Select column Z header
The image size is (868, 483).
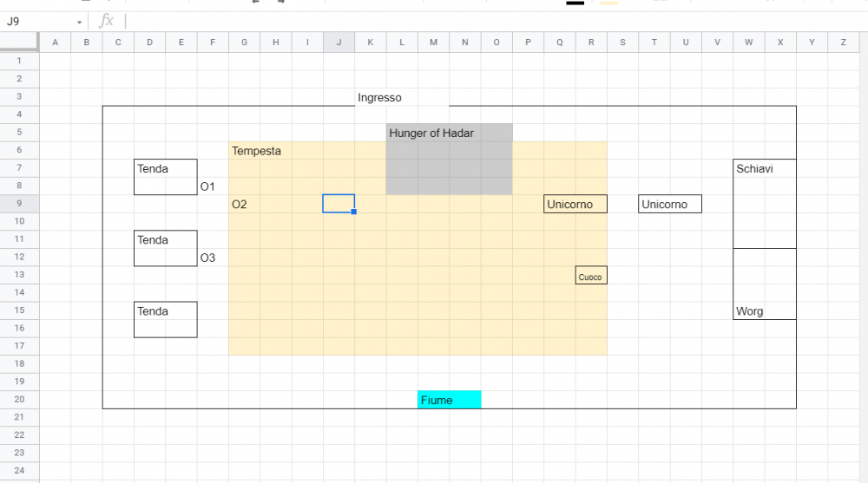click(x=843, y=42)
